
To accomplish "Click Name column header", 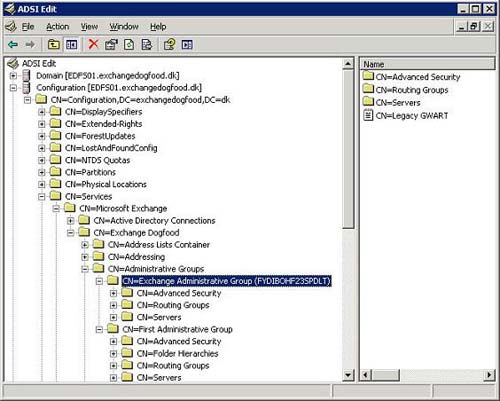I will tap(428, 64).
